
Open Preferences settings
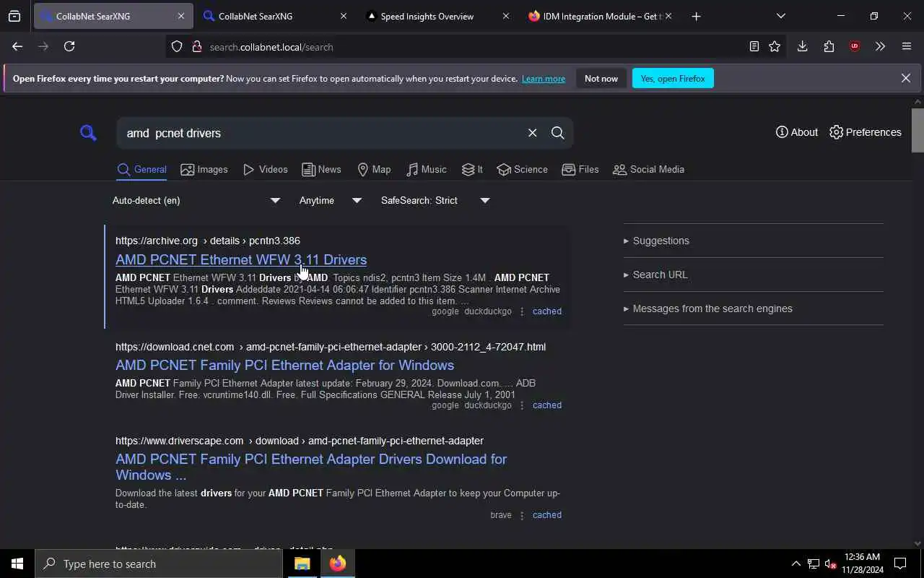865,132
